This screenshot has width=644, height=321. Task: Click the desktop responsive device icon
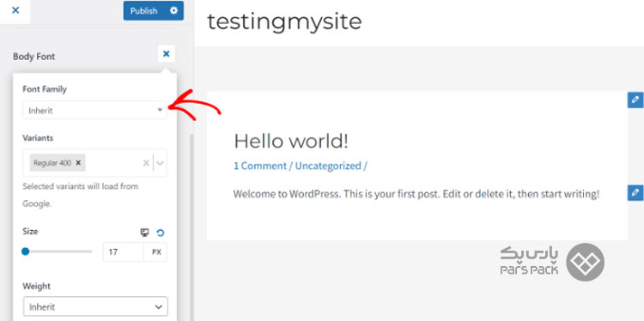coord(144,233)
